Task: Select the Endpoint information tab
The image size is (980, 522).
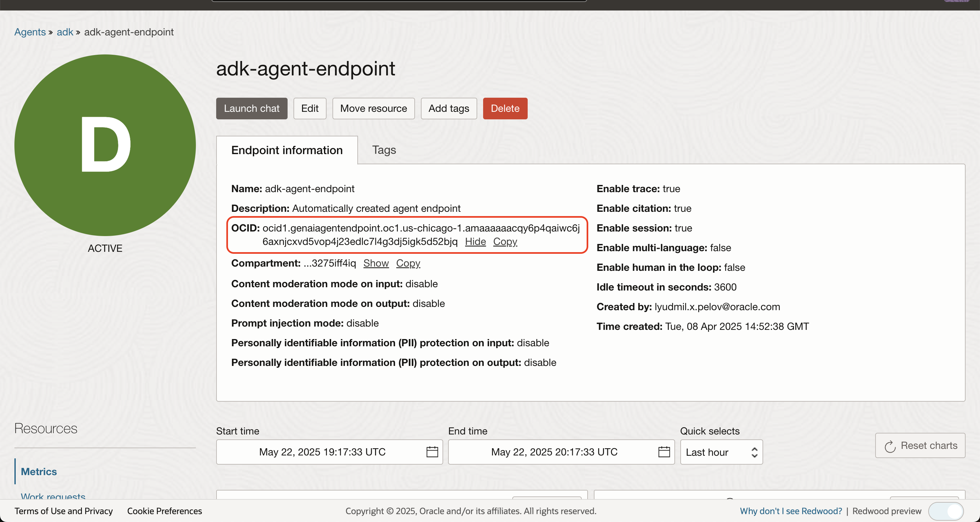Action: point(287,150)
